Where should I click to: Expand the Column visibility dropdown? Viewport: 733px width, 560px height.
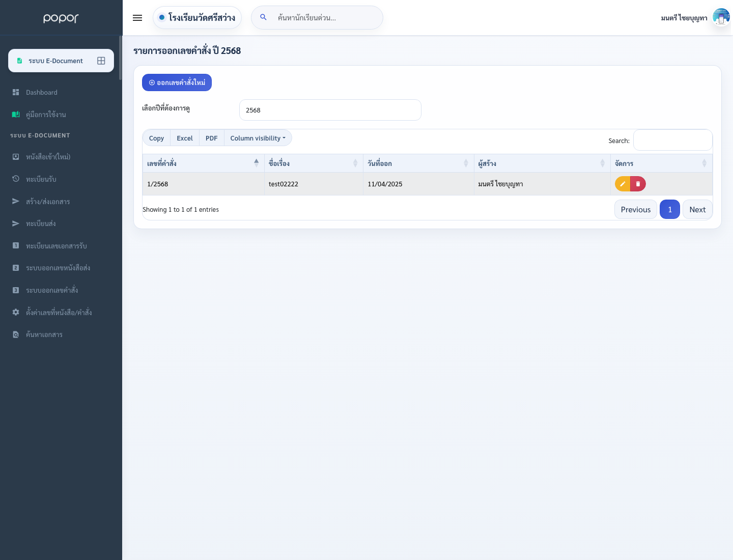(258, 138)
